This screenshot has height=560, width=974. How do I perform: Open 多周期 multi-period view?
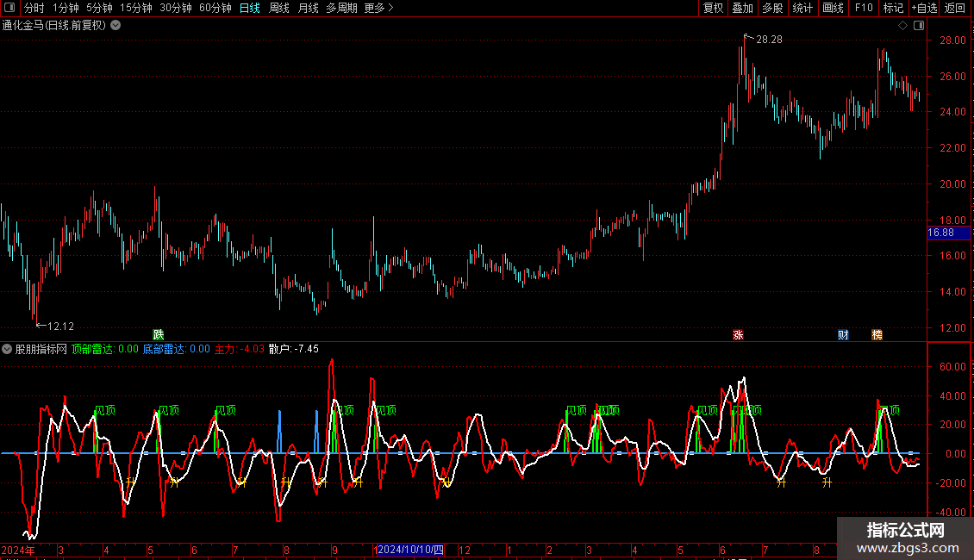click(341, 8)
